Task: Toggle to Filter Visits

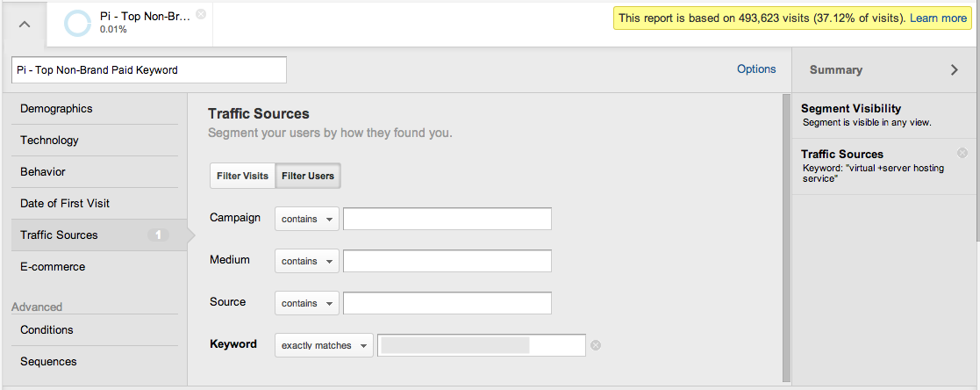Action: pos(243,176)
